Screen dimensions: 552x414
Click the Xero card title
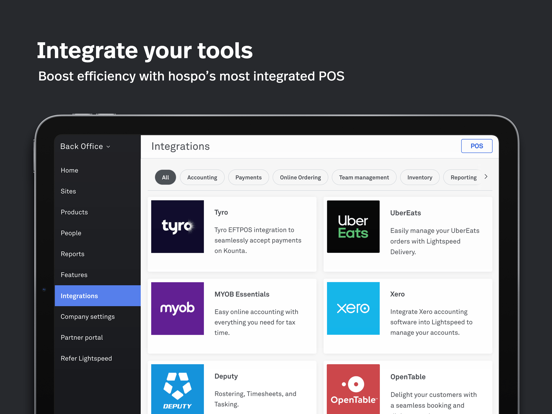[x=397, y=294]
